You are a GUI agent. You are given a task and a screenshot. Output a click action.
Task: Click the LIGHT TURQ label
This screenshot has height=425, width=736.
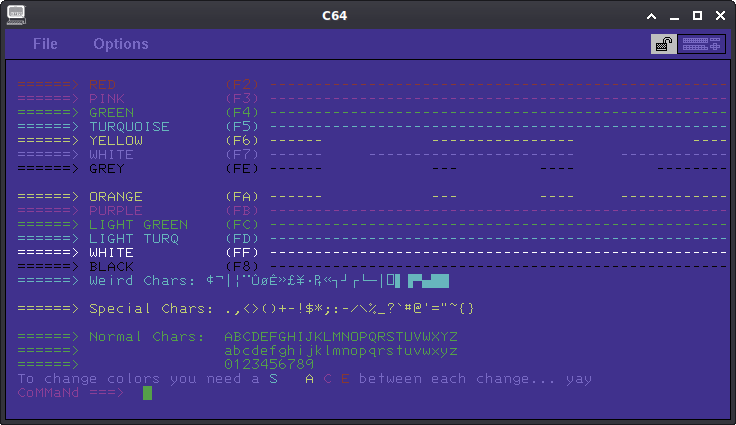(x=134, y=239)
